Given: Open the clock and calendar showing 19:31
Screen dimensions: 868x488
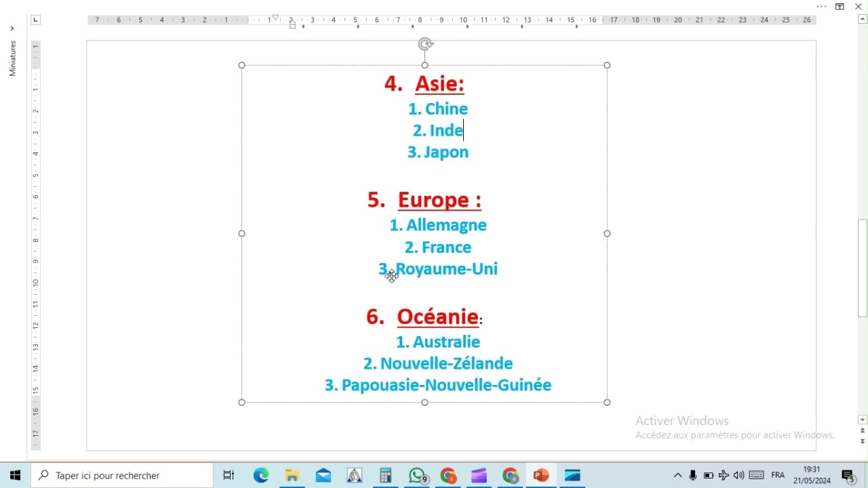Looking at the screenshot, I should [812, 476].
